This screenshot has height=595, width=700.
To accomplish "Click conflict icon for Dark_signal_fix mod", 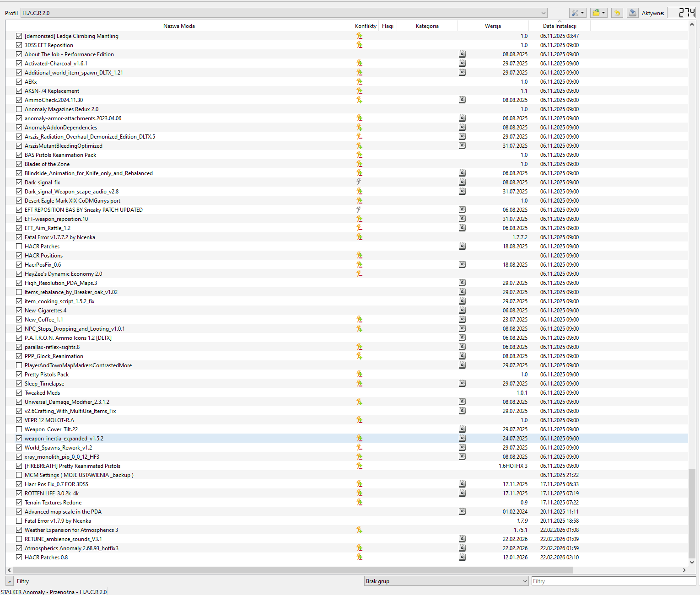I will coord(359,182).
